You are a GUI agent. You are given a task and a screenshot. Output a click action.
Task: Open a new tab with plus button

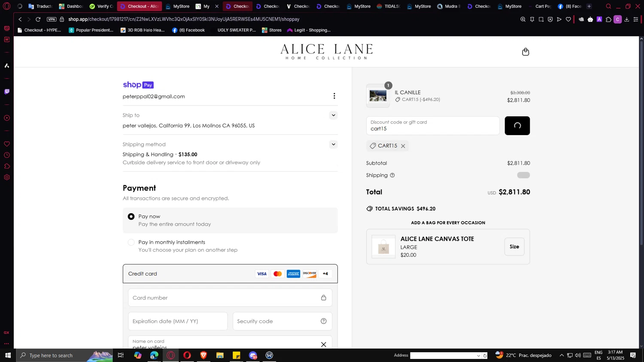[x=589, y=6]
